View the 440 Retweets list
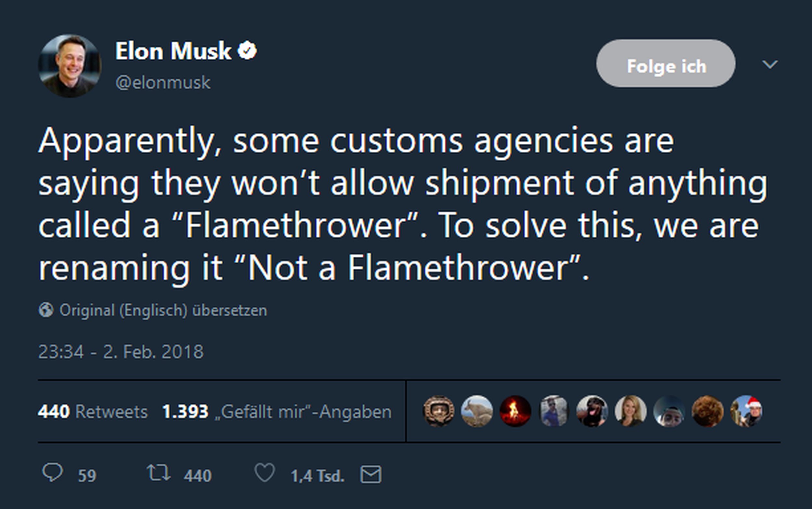This screenshot has height=509, width=812. [93, 411]
